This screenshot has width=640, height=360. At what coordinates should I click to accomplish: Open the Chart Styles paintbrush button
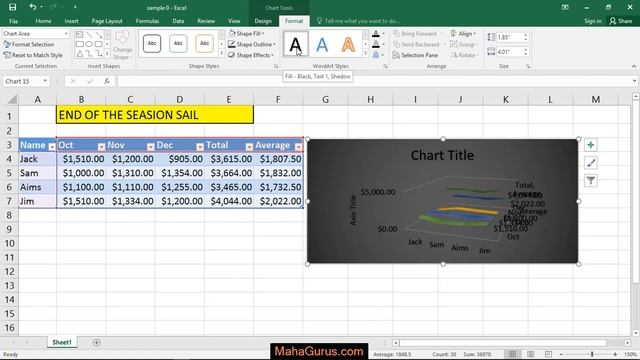(591, 163)
